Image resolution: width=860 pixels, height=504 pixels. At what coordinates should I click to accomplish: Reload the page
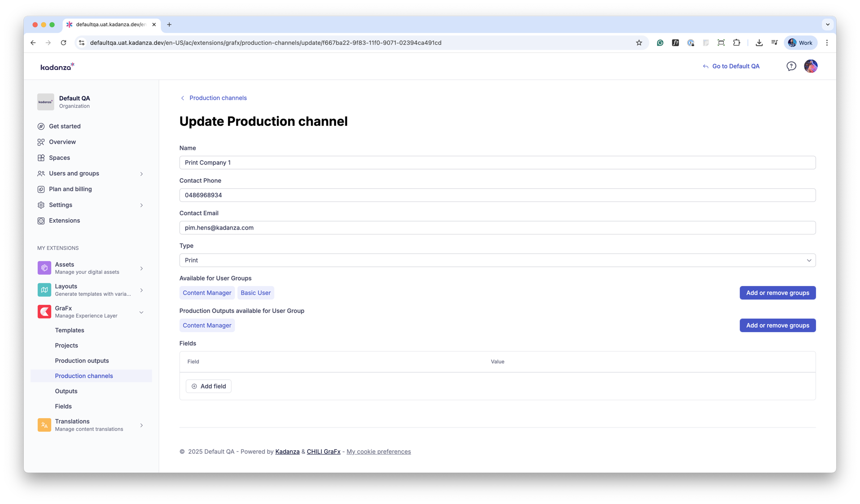64,43
